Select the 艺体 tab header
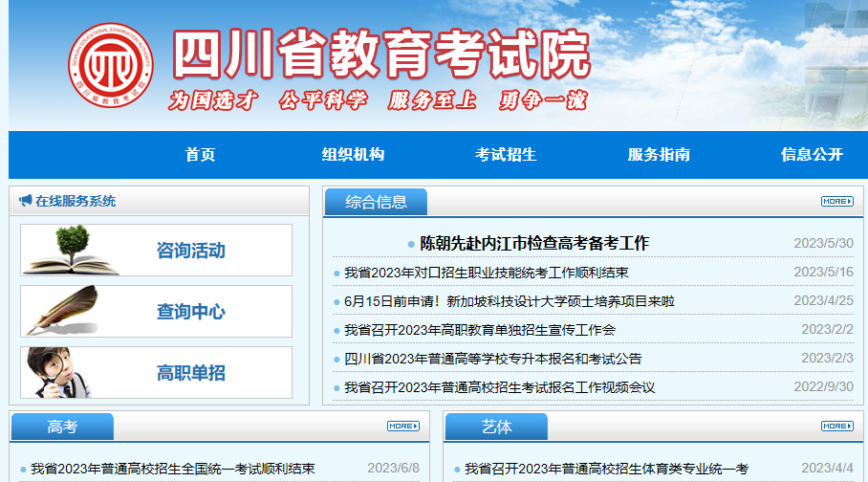868x482 pixels. point(496,427)
